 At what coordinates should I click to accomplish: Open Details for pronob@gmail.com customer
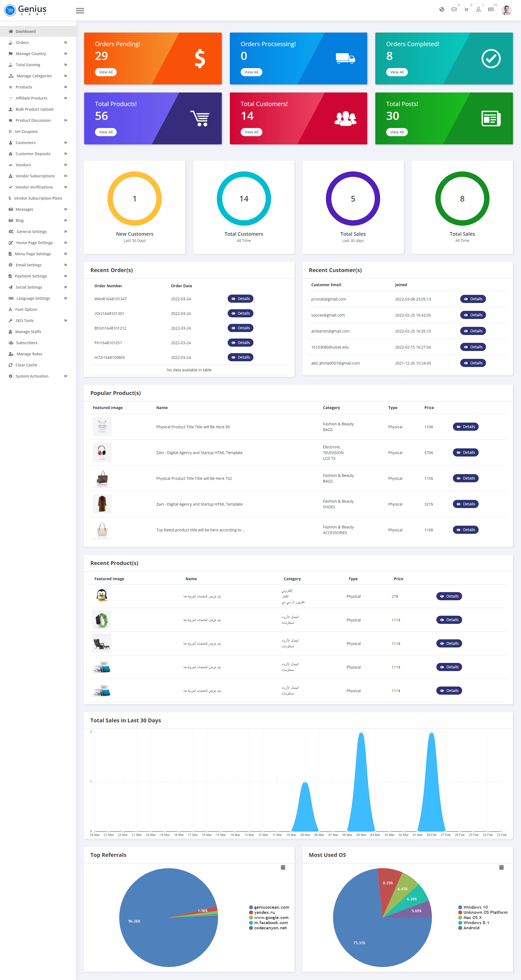point(473,299)
